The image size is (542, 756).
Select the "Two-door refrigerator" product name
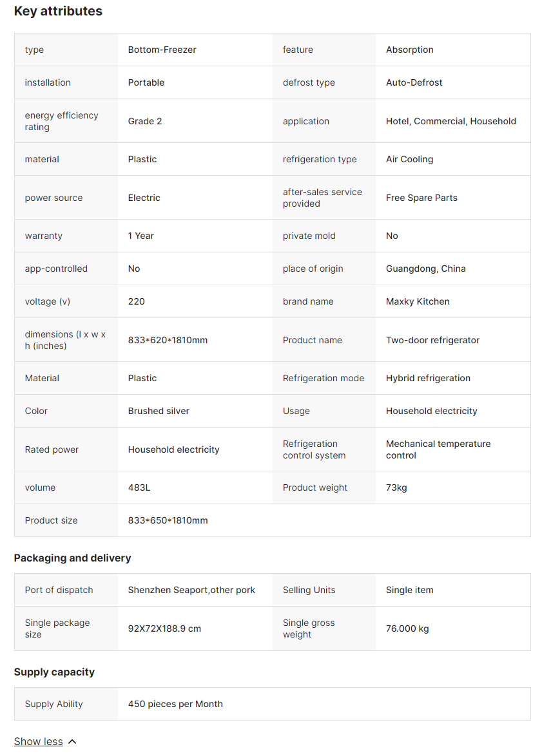pyautogui.click(x=432, y=340)
